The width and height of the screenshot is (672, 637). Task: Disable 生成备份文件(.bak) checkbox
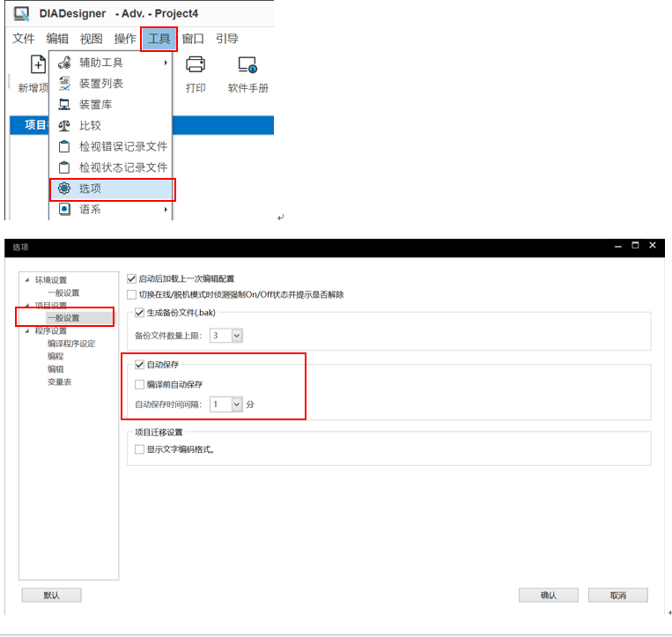pos(140,313)
